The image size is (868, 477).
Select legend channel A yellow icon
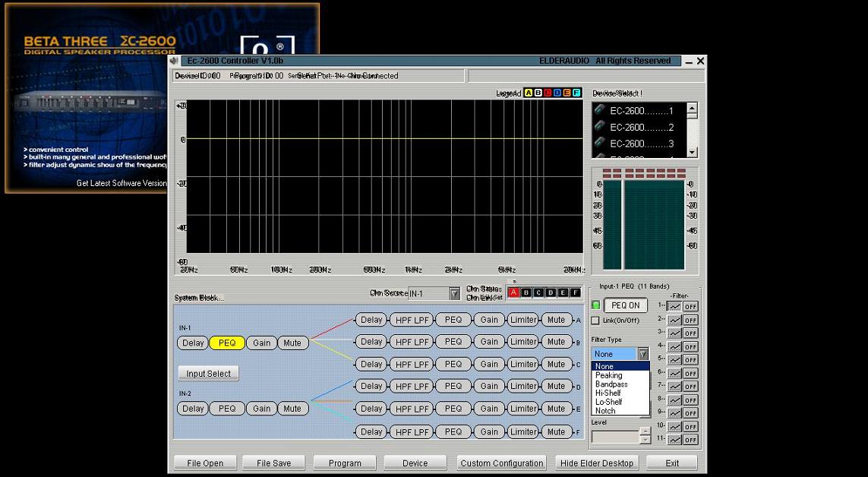(528, 93)
